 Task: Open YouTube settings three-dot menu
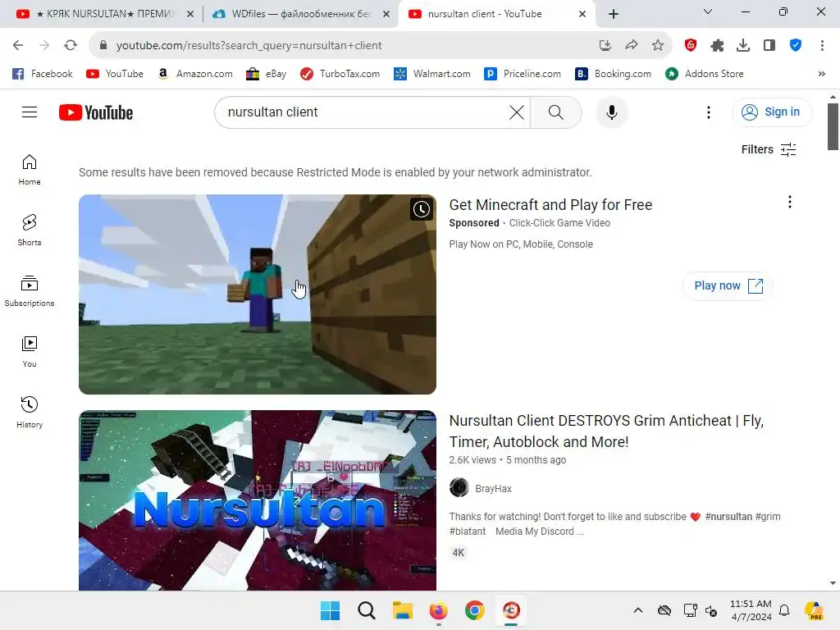708,112
